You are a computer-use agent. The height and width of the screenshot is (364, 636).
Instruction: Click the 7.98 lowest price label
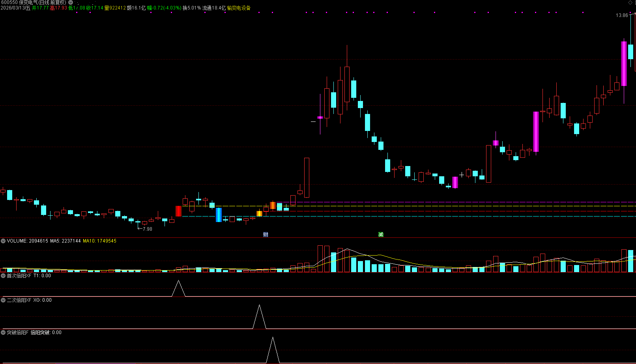tap(147, 229)
